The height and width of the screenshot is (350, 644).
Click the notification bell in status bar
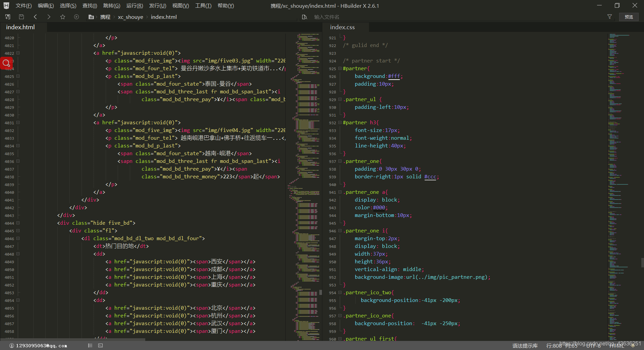(633, 346)
